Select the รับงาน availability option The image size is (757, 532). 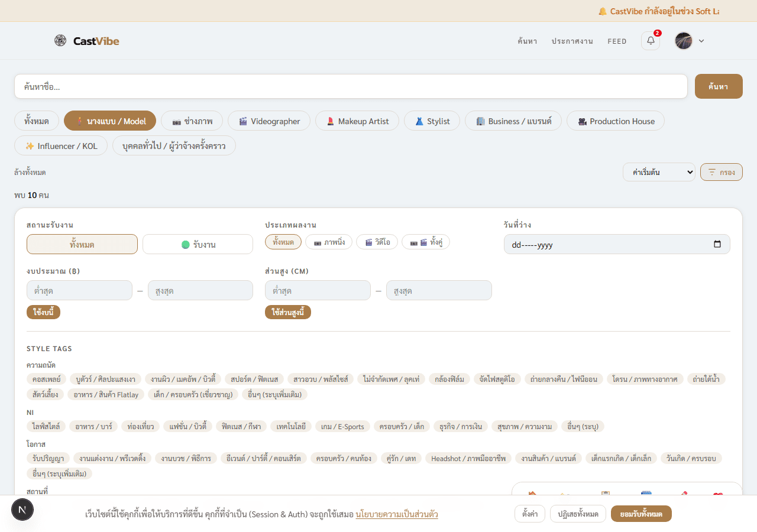point(198,244)
